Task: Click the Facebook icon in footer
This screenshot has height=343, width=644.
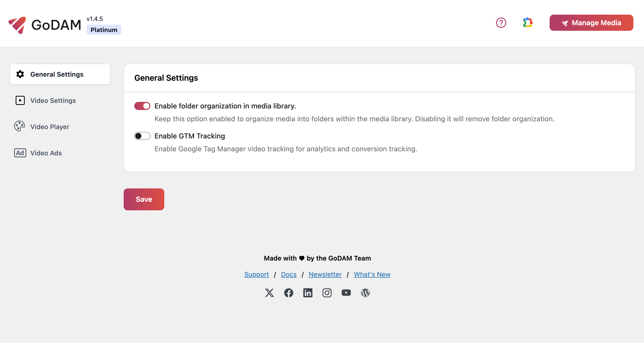Action: coord(288,293)
